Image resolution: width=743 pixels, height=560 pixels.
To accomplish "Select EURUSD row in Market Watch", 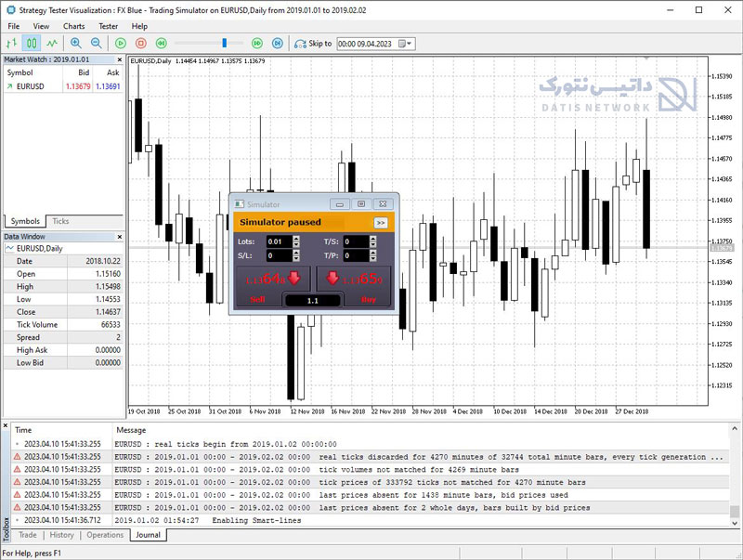I will click(63, 86).
